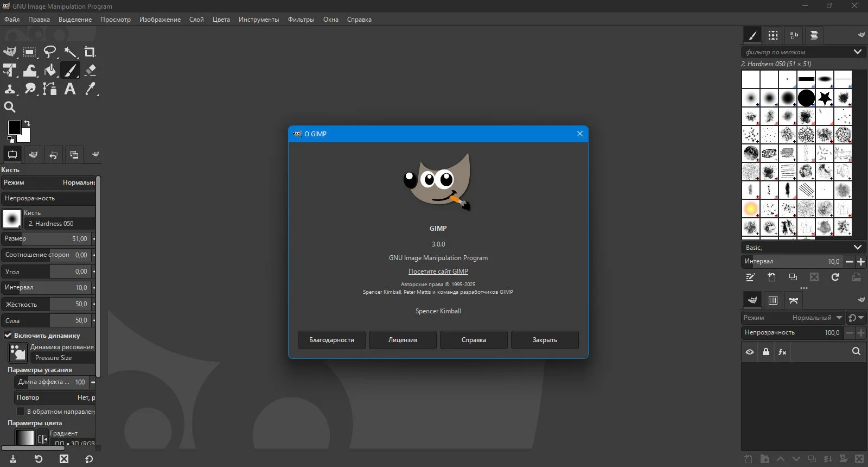Screen dimensions: 868x467
Task: Select the Free Select lasso tool
Action: pyautogui.click(x=50, y=52)
